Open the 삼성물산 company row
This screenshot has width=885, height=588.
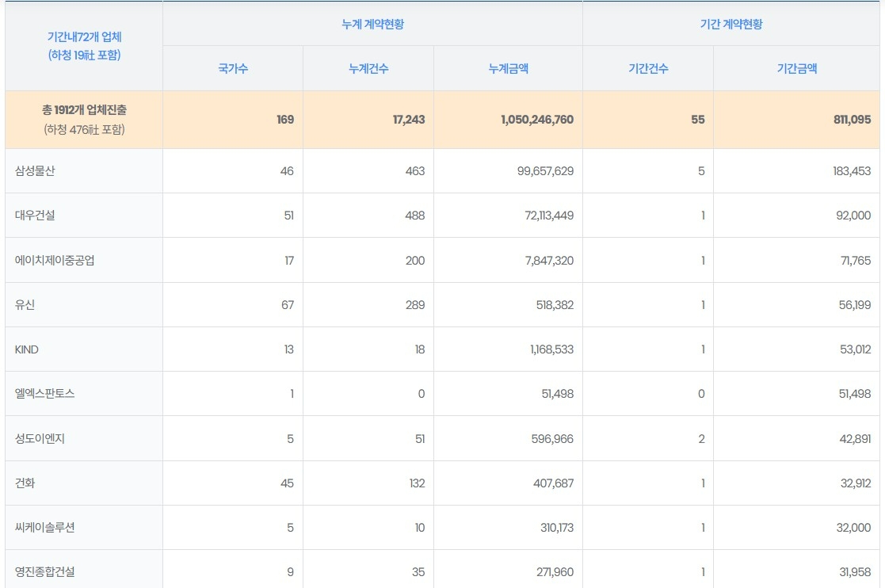[37, 171]
